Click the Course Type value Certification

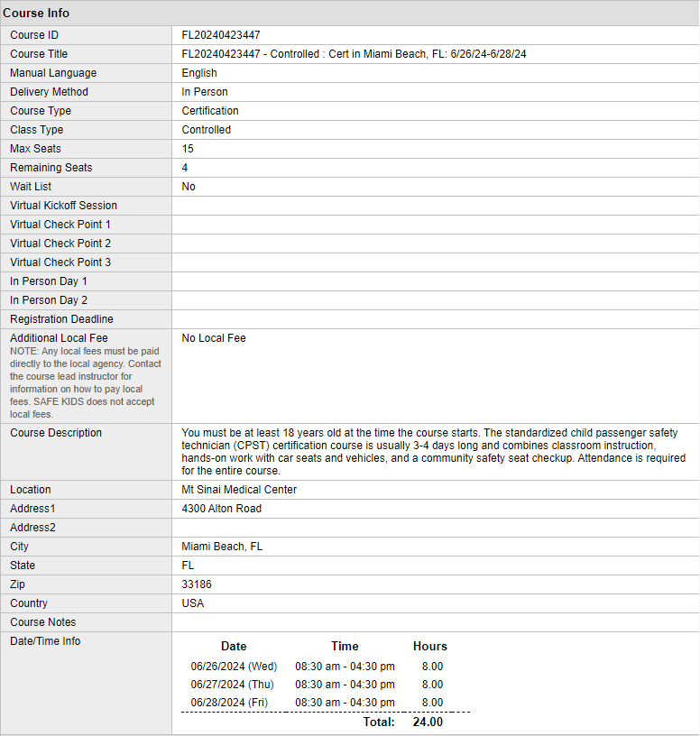[x=210, y=111]
